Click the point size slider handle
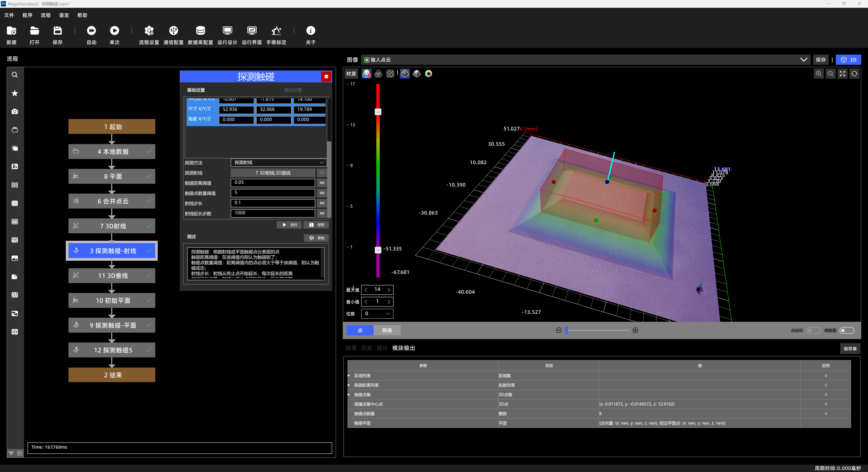This screenshot has height=472, width=868. [567, 331]
